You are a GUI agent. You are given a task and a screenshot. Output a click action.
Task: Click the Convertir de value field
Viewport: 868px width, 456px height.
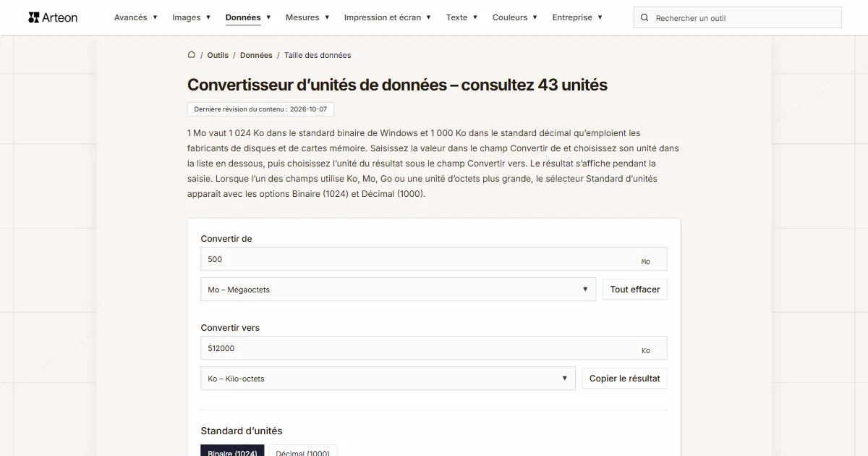(x=434, y=259)
